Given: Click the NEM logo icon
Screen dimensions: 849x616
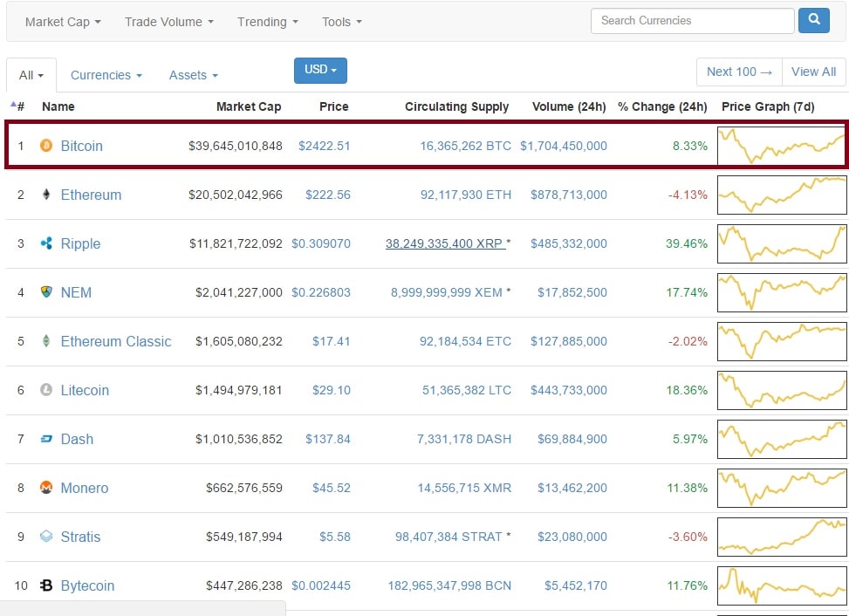Looking at the screenshot, I should pos(46,292).
